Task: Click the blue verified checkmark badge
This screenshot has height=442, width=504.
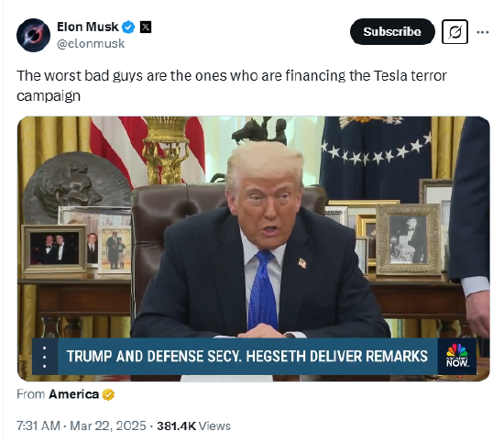Action: click(128, 27)
